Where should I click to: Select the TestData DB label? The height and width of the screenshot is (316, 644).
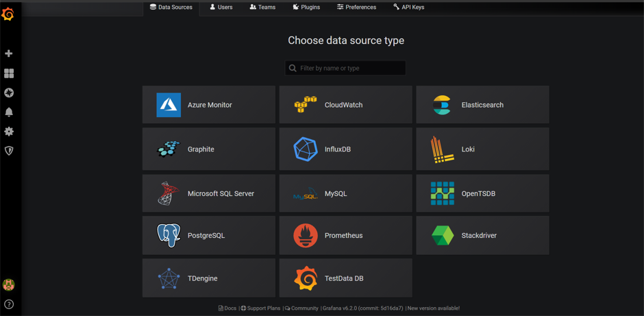point(344,278)
